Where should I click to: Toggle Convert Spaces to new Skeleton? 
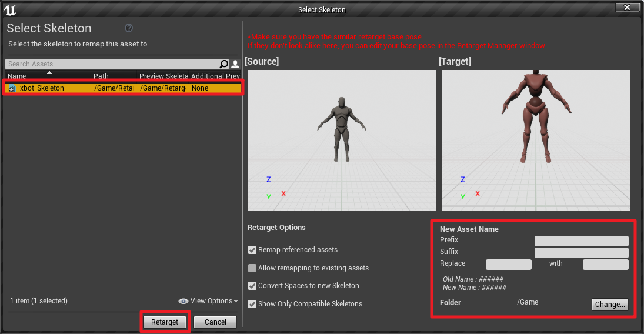[252, 286]
